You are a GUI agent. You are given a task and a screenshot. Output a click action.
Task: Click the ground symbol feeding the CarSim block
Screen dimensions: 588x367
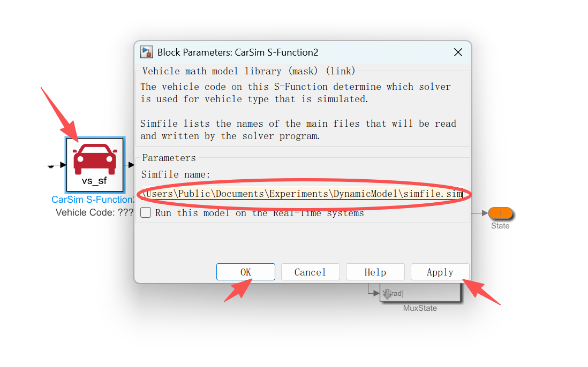click(51, 166)
